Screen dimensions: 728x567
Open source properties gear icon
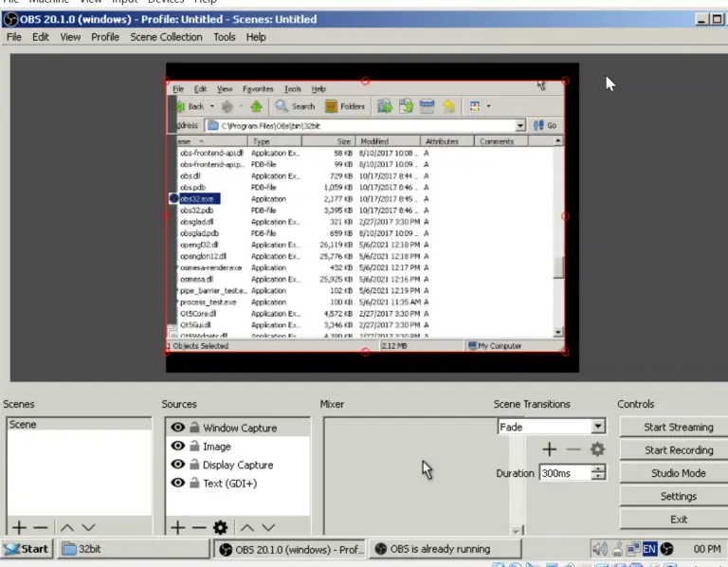click(220, 527)
